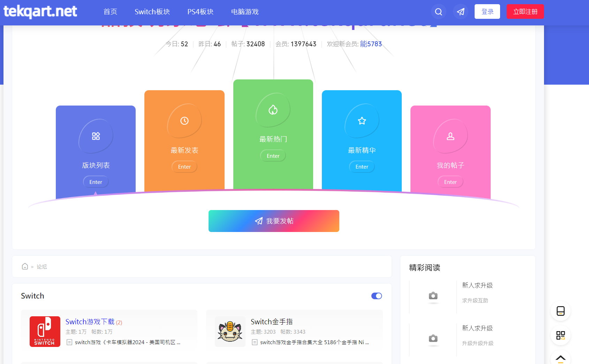
Task: Click the grid icon above 版块列表
Action: point(96,136)
